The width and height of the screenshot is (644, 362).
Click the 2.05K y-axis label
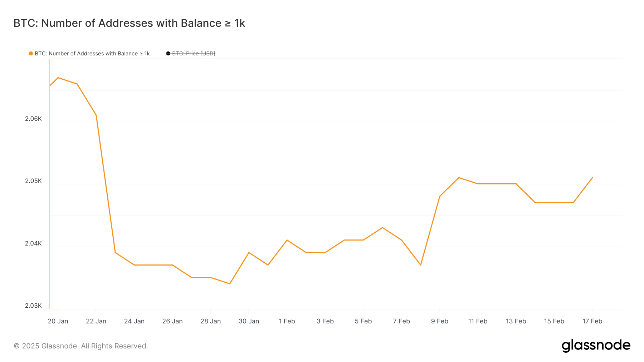click(33, 181)
